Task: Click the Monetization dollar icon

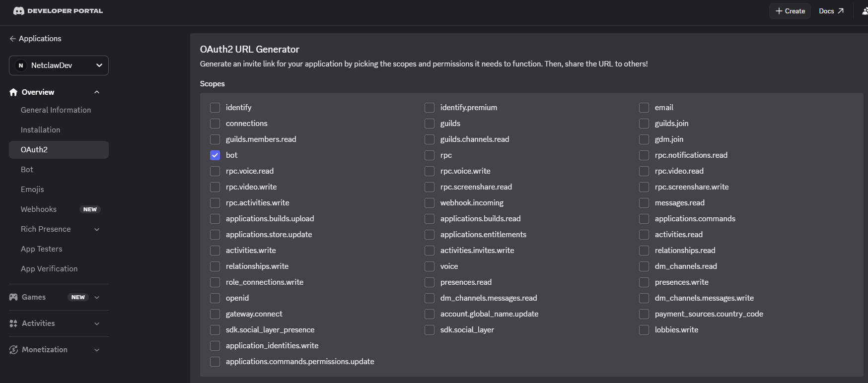Action: point(13,350)
